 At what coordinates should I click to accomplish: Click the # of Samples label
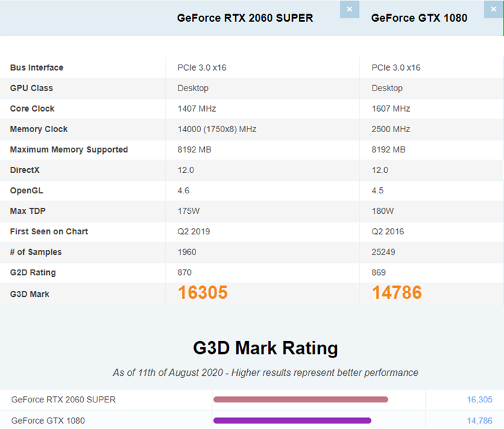point(35,252)
